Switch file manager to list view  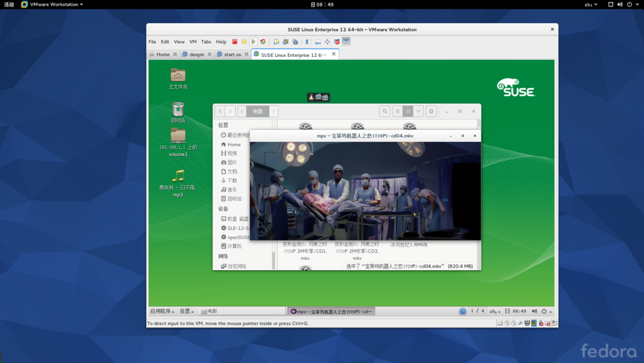[398, 112]
